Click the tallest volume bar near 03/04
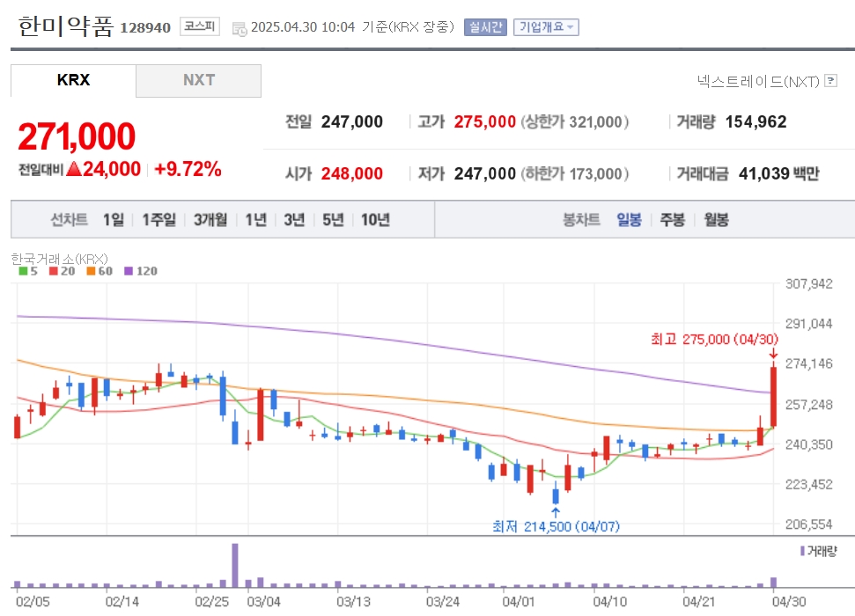This screenshot has height=616, width=855. (235, 565)
